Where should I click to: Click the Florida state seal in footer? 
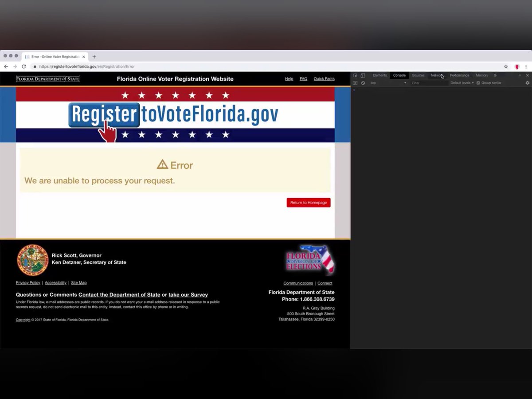click(x=32, y=260)
